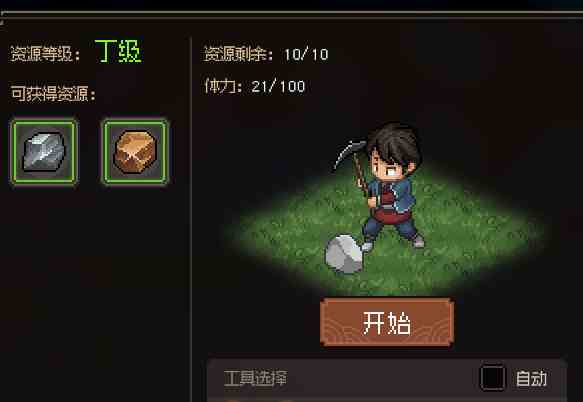
Task: Click the 可获得资源 section heading
Action: (x=53, y=93)
